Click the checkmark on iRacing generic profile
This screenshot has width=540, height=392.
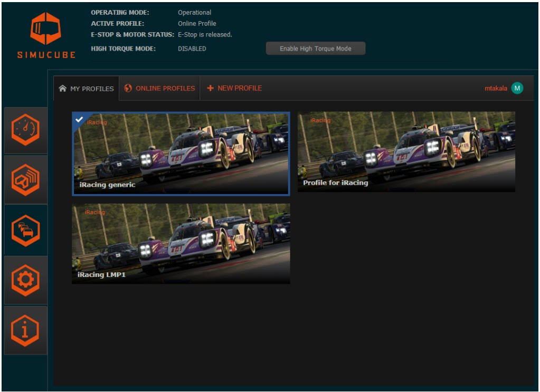(x=79, y=119)
